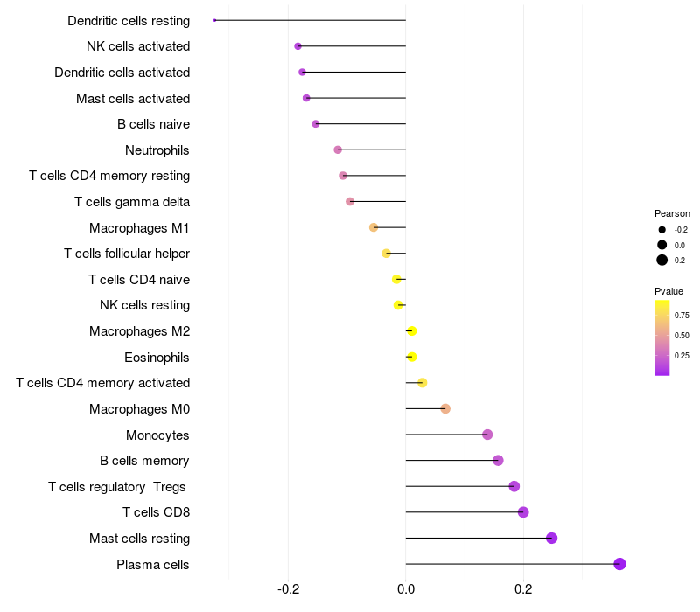This screenshot has height=612, width=700.
Task: Click the 0.0 x-axis tick label
Action: [x=406, y=589]
